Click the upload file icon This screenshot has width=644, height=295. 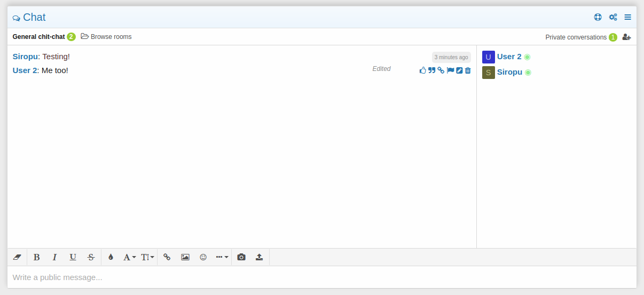point(259,257)
